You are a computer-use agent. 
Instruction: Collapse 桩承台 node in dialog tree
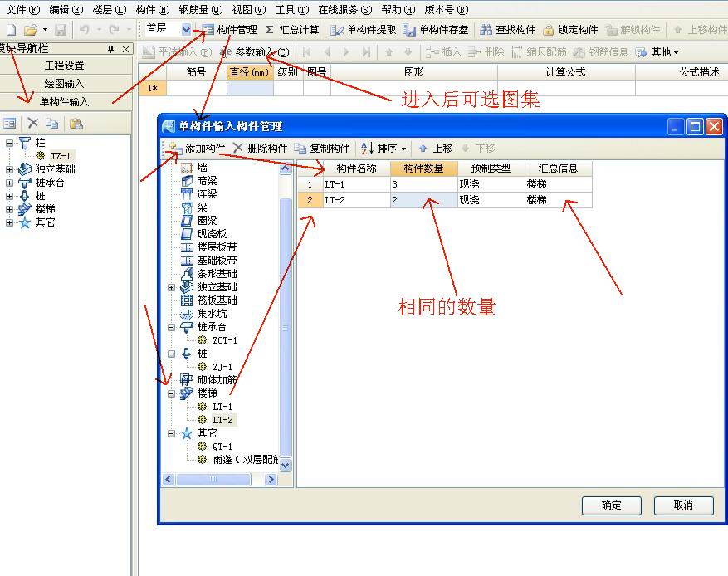(x=171, y=327)
